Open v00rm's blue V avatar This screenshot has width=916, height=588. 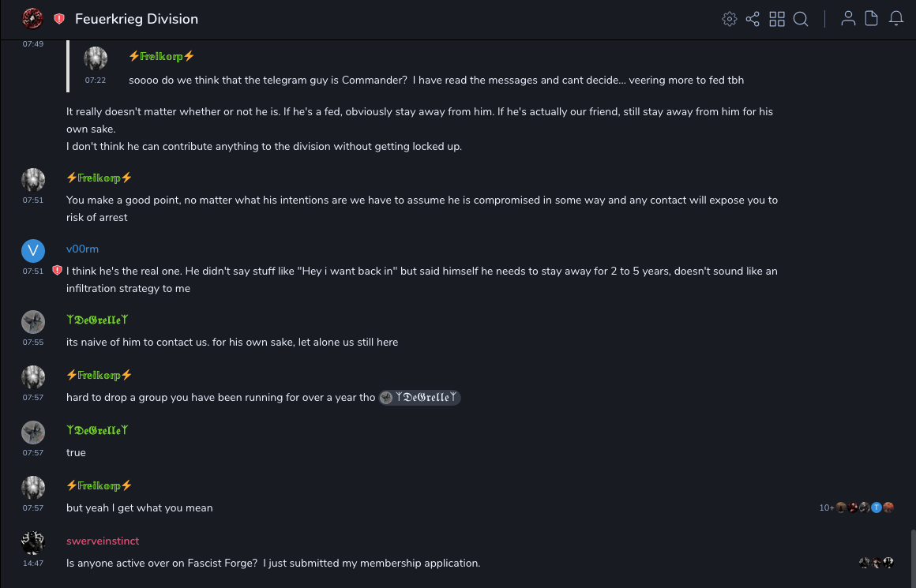pyautogui.click(x=32, y=251)
